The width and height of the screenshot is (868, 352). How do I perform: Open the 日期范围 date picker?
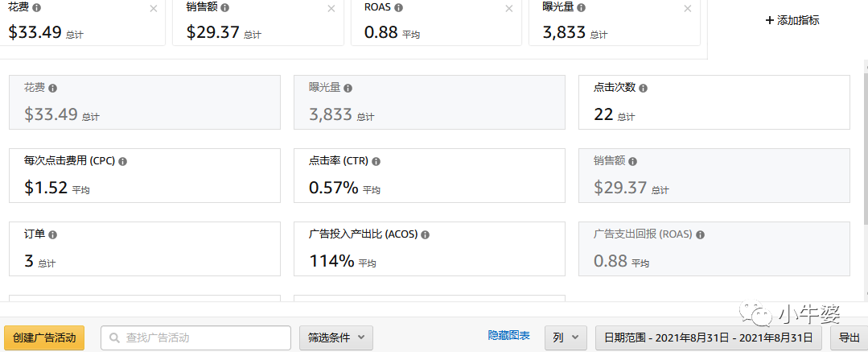708,338
